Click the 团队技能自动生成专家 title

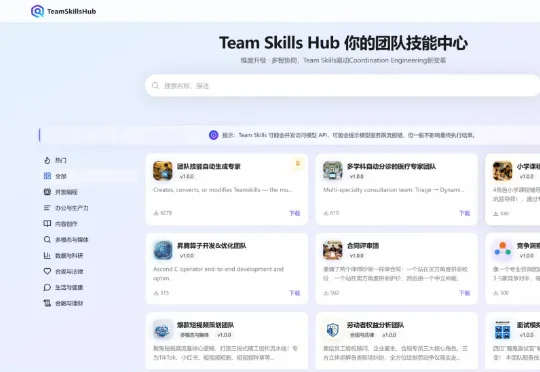pos(209,166)
